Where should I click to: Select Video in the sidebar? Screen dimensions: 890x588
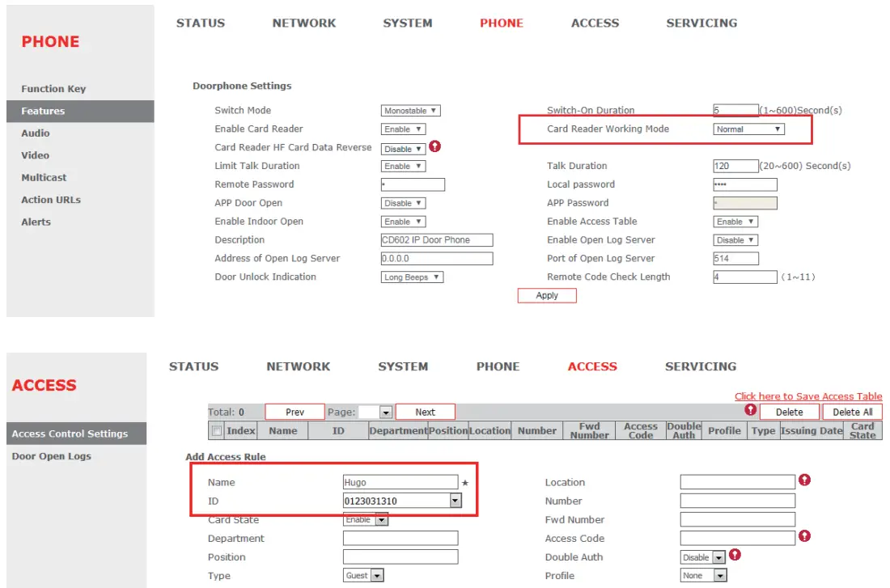35,155
